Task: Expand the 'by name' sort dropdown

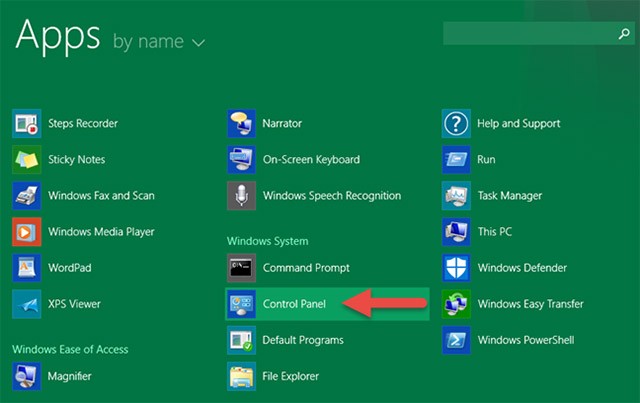Action: pos(148,42)
